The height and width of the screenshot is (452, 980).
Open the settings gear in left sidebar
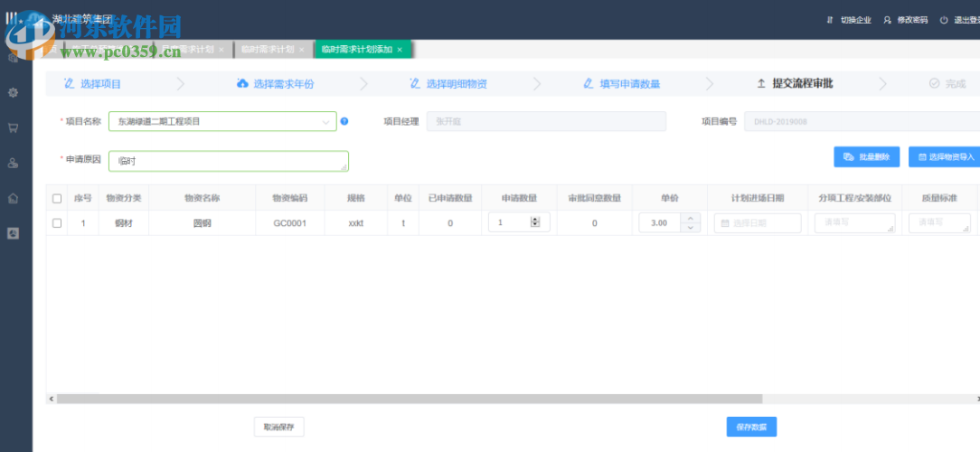pyautogui.click(x=13, y=92)
